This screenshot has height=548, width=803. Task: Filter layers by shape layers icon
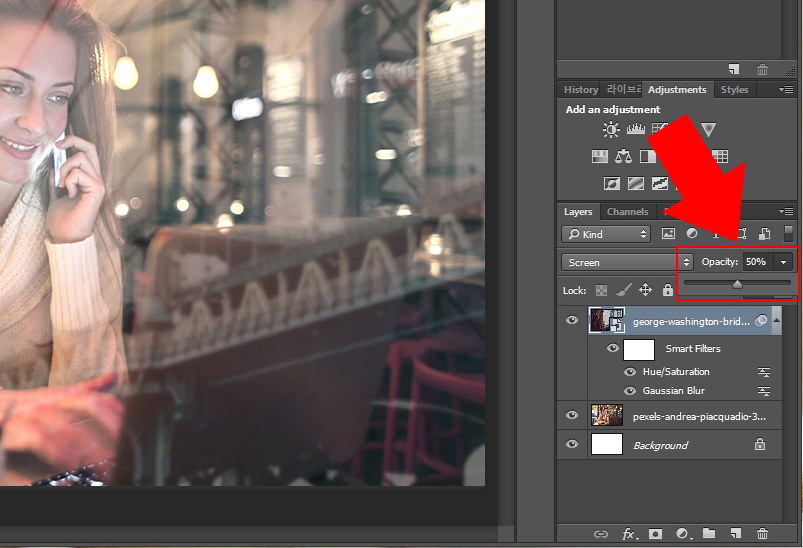[x=741, y=234]
